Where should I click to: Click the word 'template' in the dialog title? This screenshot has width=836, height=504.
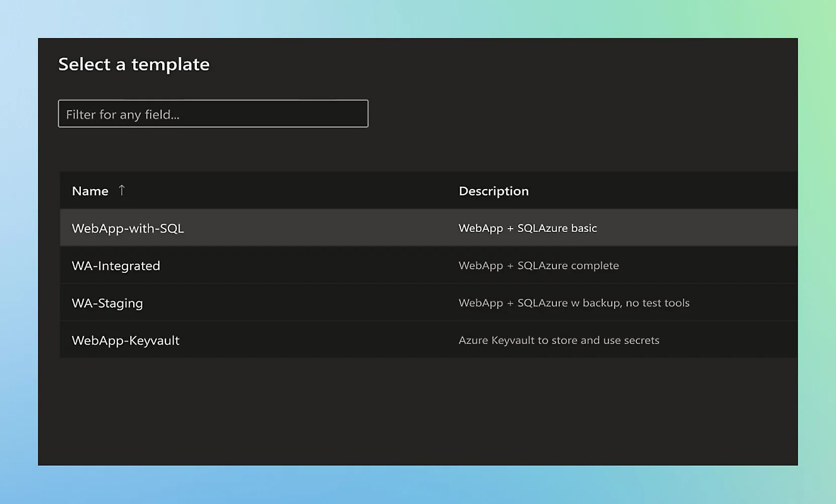(170, 64)
